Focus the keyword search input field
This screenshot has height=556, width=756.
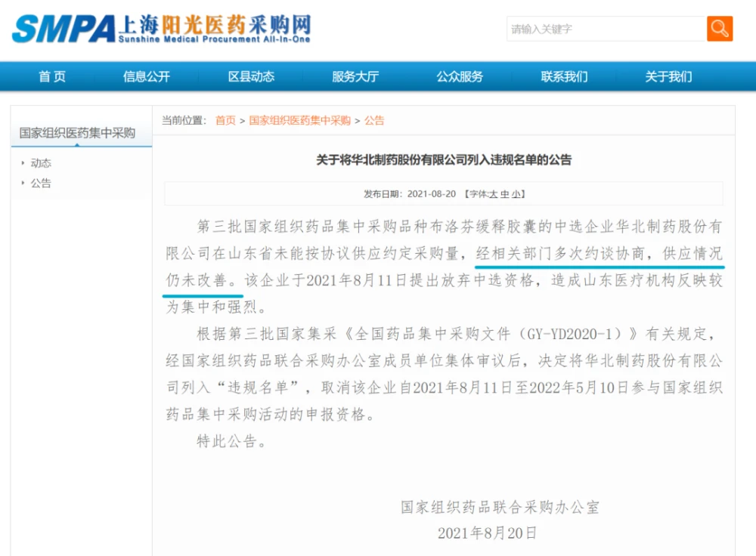[606, 29]
